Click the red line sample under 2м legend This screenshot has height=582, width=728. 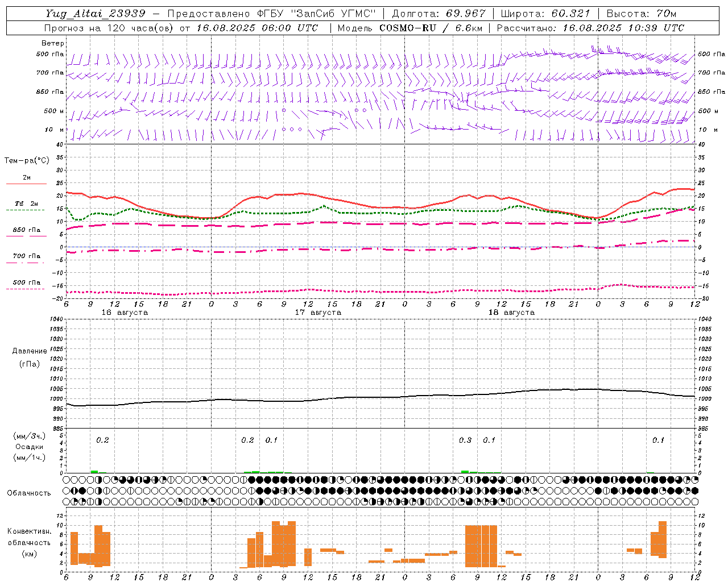pyautogui.click(x=26, y=184)
